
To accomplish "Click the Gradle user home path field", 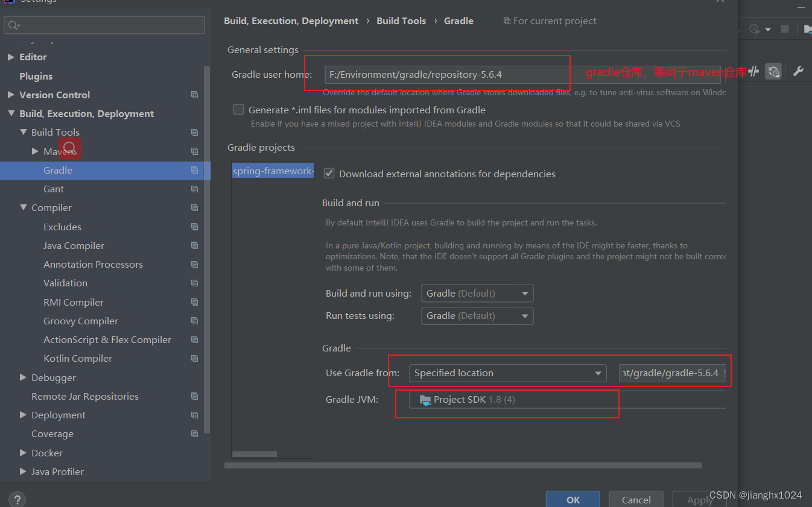I will click(522, 75).
